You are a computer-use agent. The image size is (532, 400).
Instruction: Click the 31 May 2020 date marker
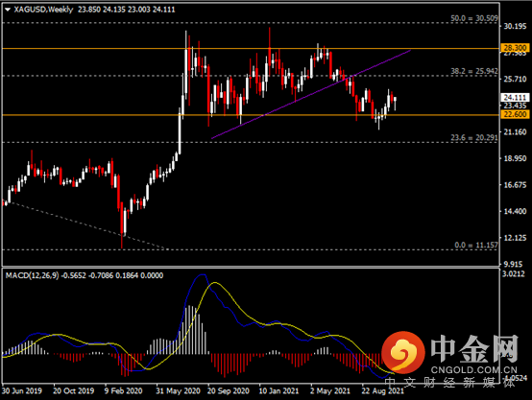point(178,390)
